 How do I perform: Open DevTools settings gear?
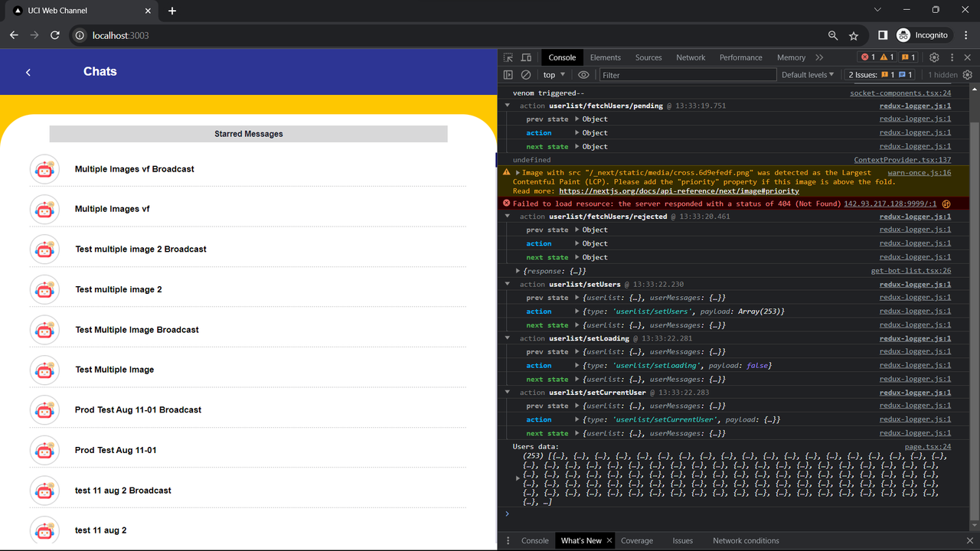pos(934,57)
